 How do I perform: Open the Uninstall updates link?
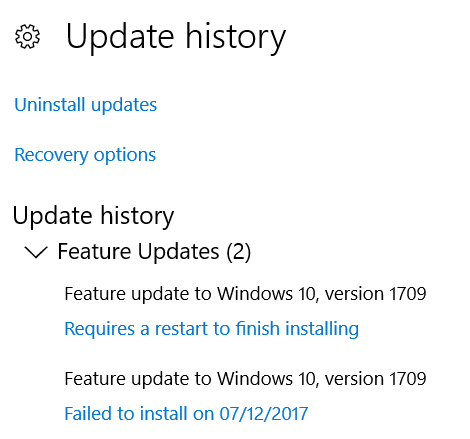[85, 105]
